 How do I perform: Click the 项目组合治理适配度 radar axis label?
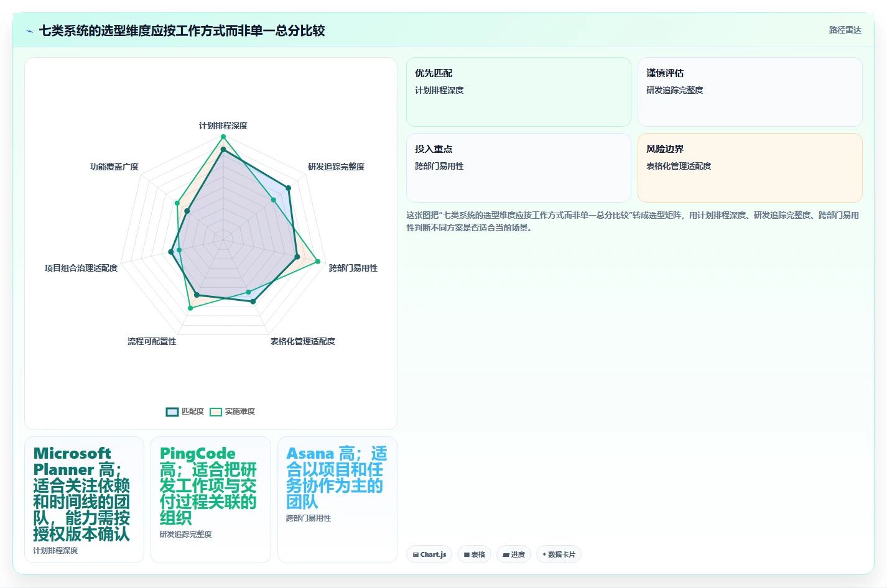pos(81,268)
